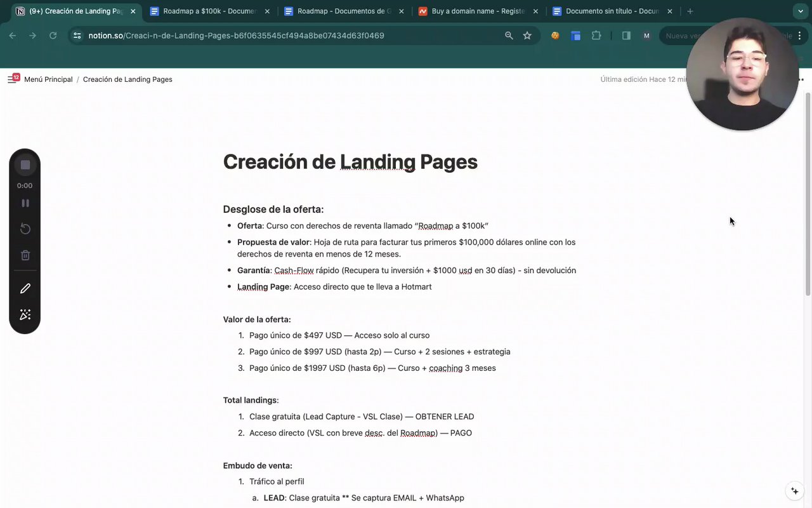812x508 pixels.
Task: Click the Embudo de venta heading
Action: click(258, 465)
